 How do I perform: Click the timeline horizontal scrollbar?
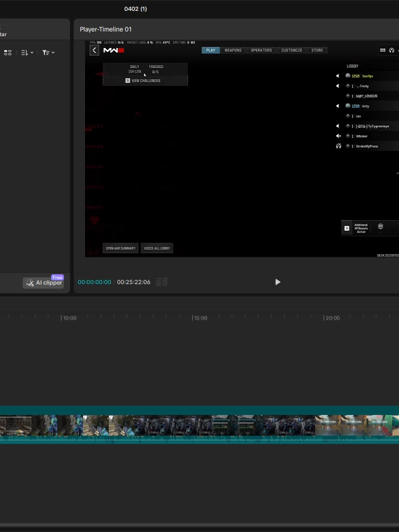pos(199,525)
